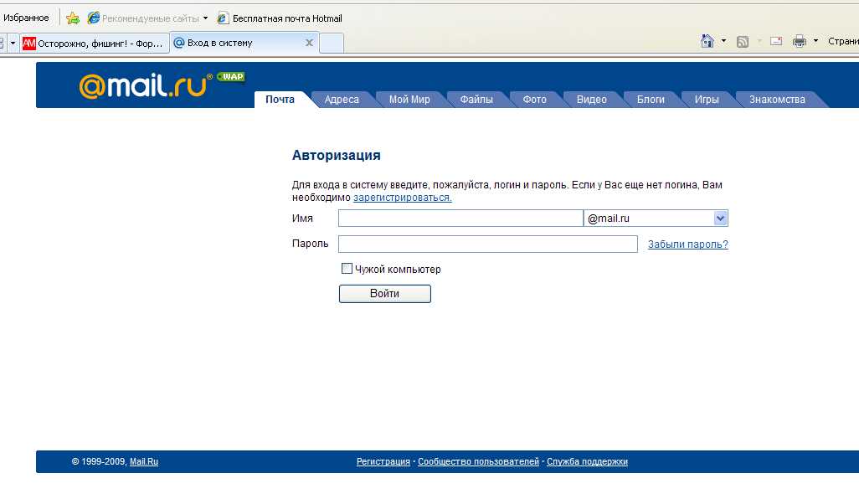Switch to Осторожно, фишинг! browser tab

click(95, 44)
